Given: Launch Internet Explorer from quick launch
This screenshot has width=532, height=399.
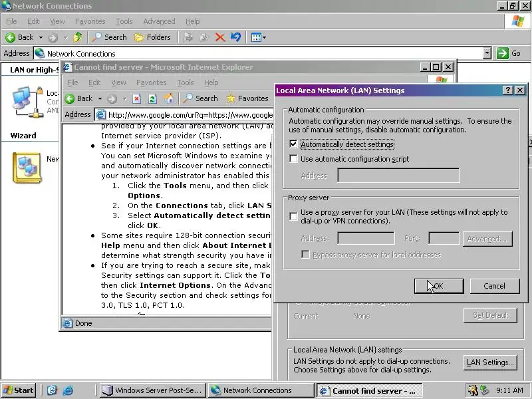Looking at the screenshot, I should (68, 390).
